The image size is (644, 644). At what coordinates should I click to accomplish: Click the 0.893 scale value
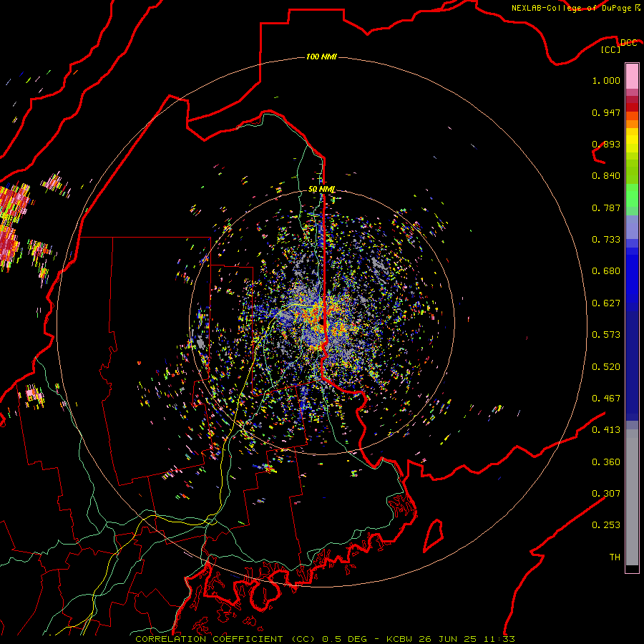[606, 144]
